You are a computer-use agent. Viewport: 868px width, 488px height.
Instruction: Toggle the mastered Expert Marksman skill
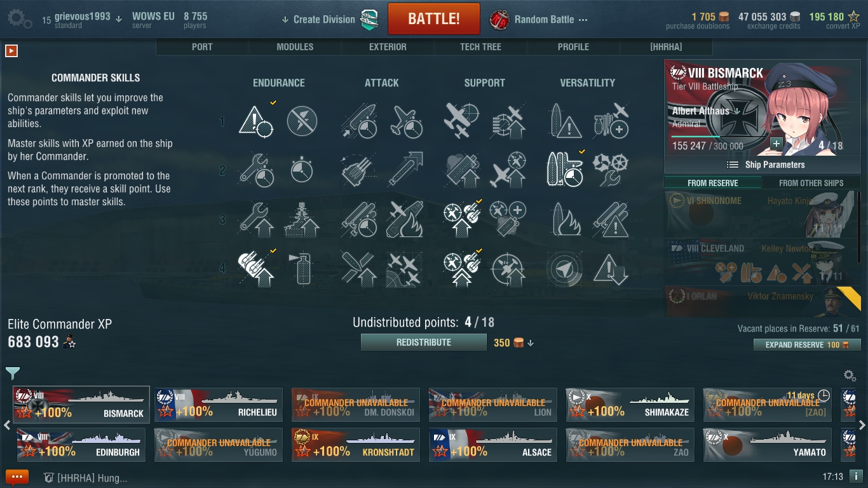click(x=564, y=170)
